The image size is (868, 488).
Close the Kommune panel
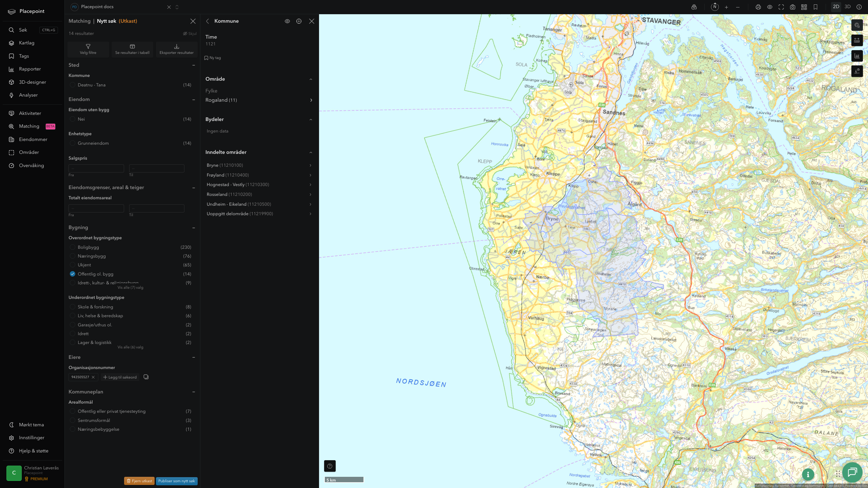point(312,21)
